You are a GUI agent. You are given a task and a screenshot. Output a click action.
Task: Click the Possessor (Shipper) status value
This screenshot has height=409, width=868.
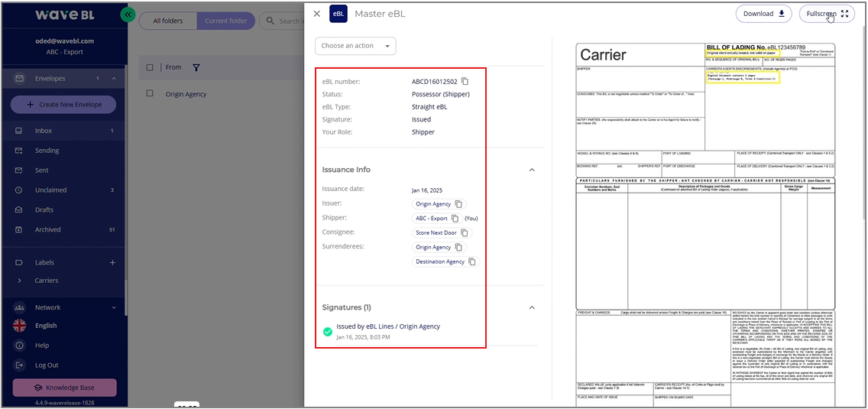pyautogui.click(x=441, y=94)
